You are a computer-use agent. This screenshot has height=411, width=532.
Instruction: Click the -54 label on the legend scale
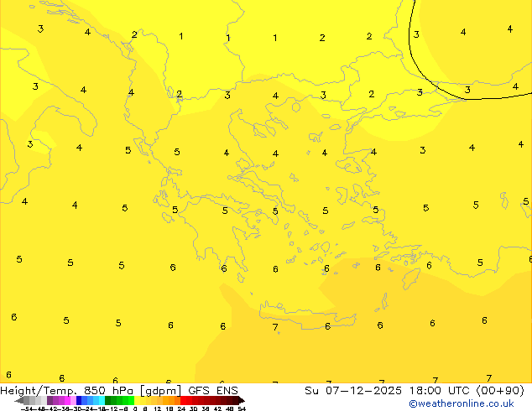[27, 408]
